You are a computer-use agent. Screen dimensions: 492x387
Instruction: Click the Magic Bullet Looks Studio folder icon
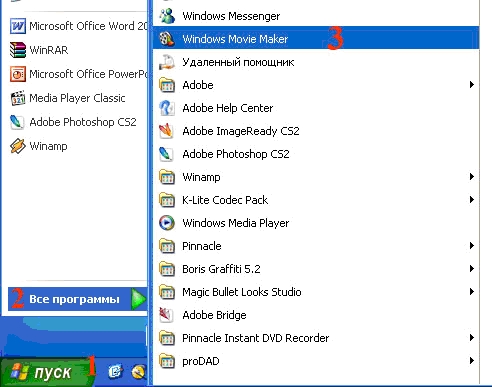coord(167,292)
